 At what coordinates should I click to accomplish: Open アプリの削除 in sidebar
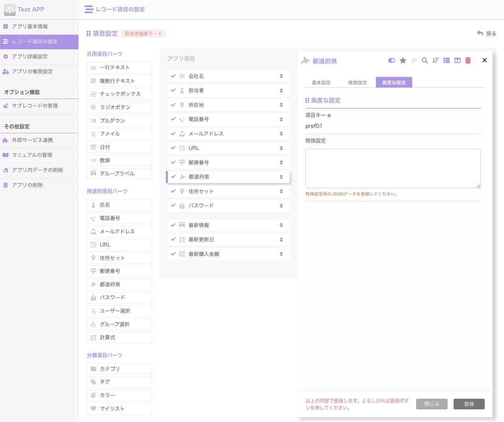(39, 185)
